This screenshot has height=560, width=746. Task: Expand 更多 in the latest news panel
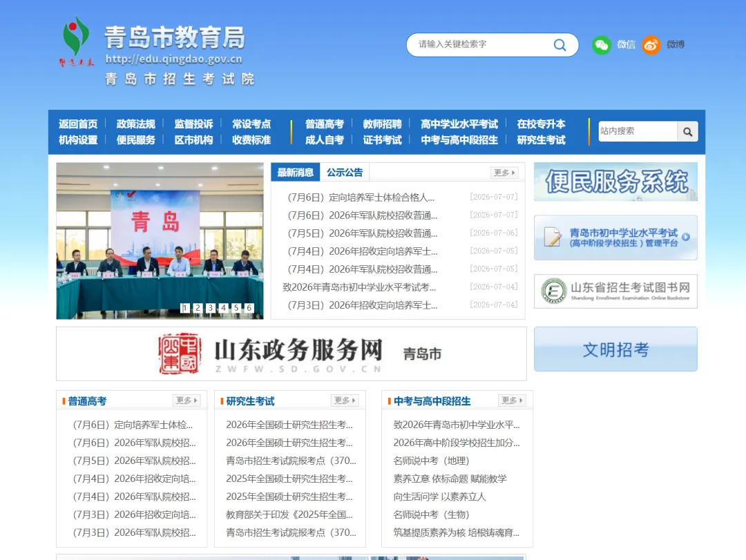pos(504,173)
